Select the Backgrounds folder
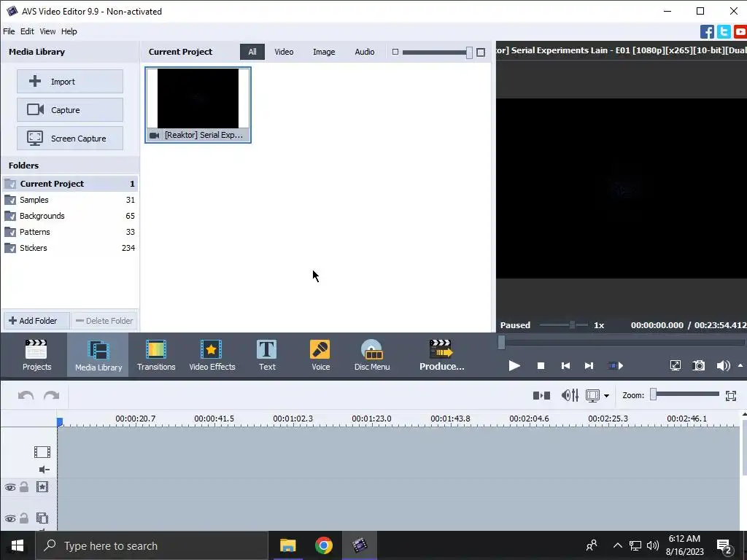 pyautogui.click(x=70, y=216)
